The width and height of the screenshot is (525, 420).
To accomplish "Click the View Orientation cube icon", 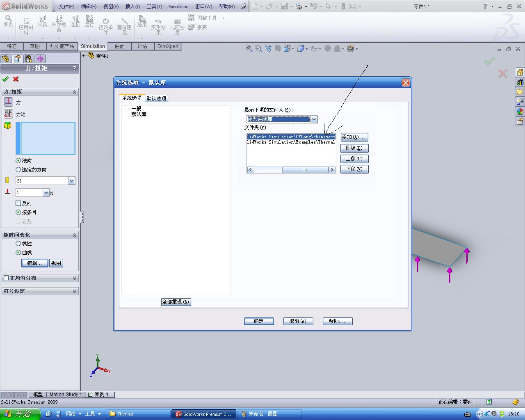I will click(287, 48).
